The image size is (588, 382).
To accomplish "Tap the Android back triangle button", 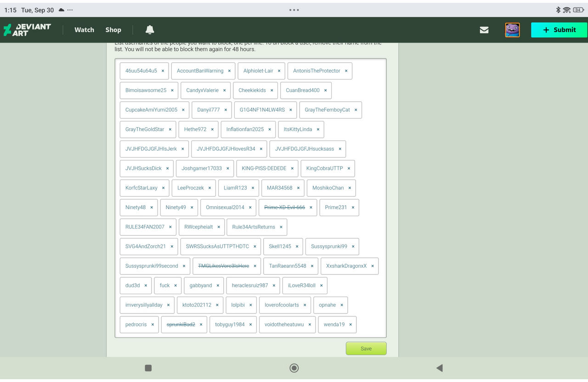I will pos(440,368).
